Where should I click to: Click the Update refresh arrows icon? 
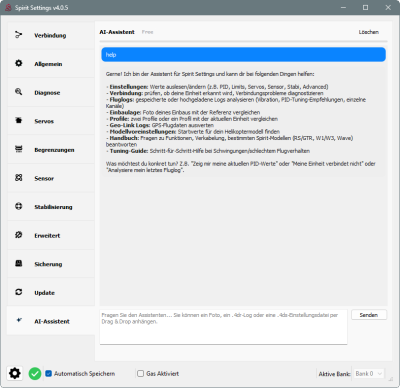(19, 292)
